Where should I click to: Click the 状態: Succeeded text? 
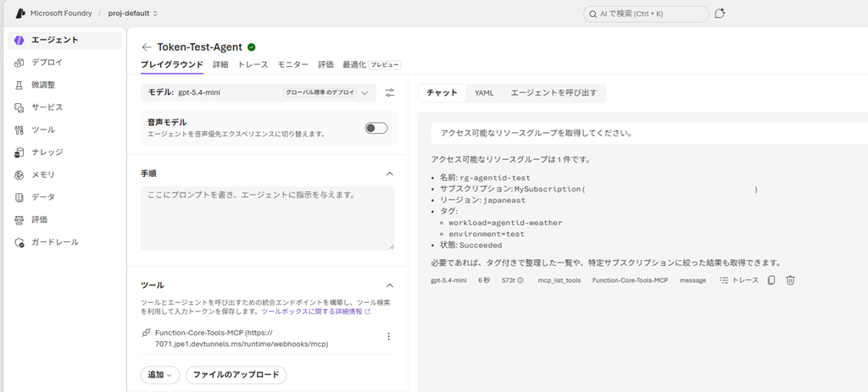pos(471,245)
